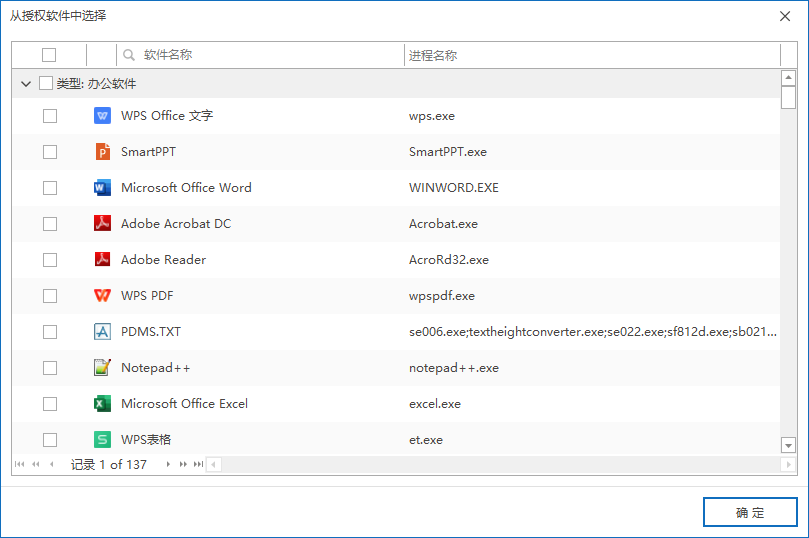Click vertical scrollbar up arrow
Viewport: 809px width, 538px height.
[x=788, y=78]
